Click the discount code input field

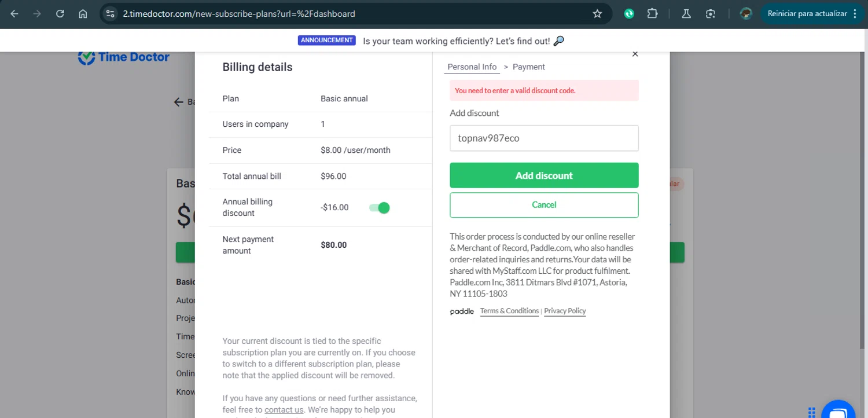(544, 138)
